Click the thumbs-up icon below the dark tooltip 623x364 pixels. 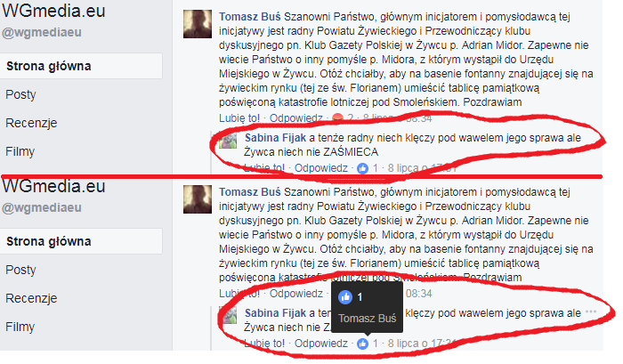click(x=362, y=344)
